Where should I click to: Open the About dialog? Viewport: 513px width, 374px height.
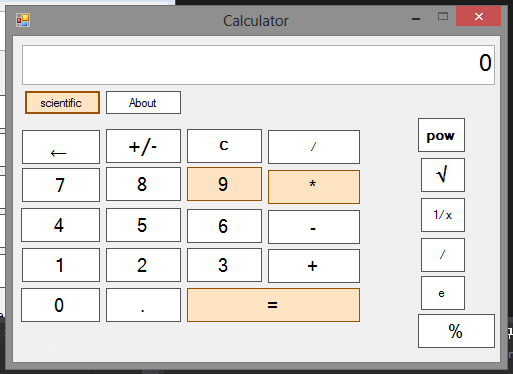(143, 103)
